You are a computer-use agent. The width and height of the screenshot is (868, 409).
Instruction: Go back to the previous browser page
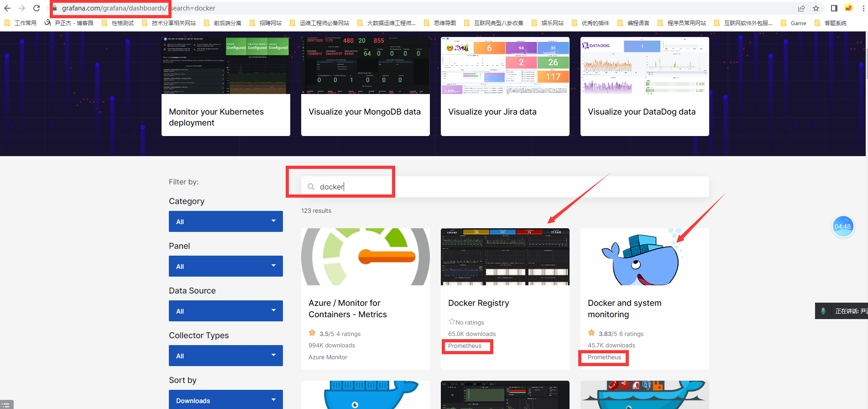point(7,8)
